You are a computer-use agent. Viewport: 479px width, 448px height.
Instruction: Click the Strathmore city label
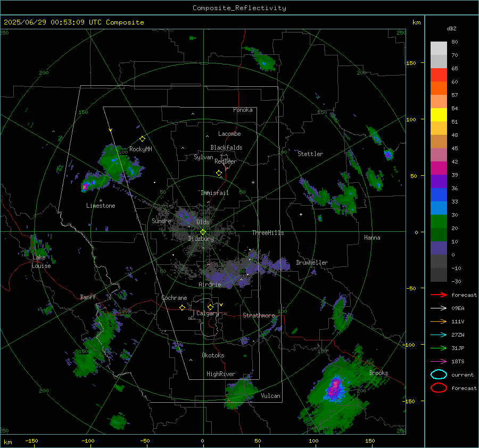pos(259,315)
